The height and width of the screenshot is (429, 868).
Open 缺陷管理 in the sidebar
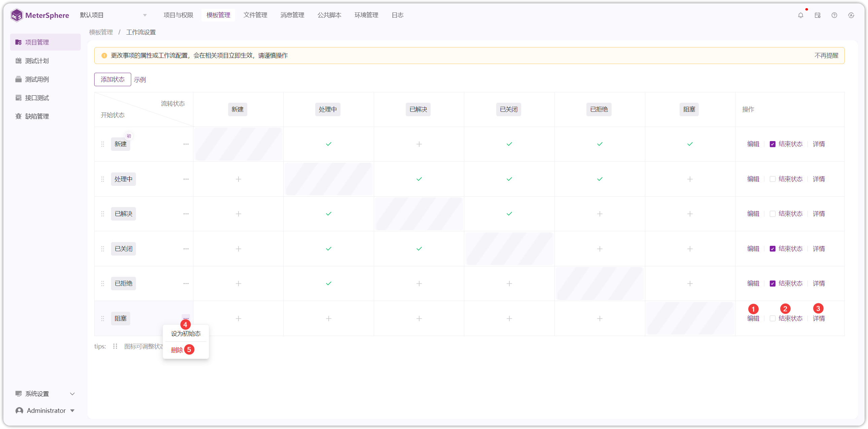45,117
